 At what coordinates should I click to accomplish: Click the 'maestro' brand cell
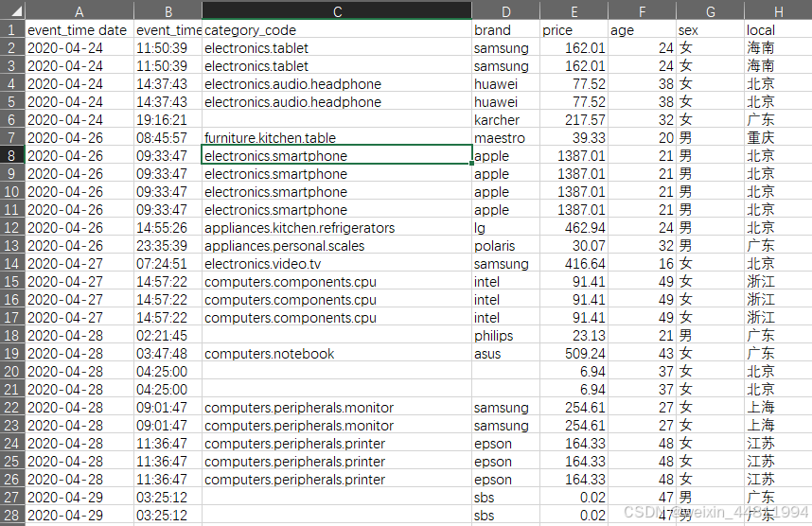[x=506, y=138]
